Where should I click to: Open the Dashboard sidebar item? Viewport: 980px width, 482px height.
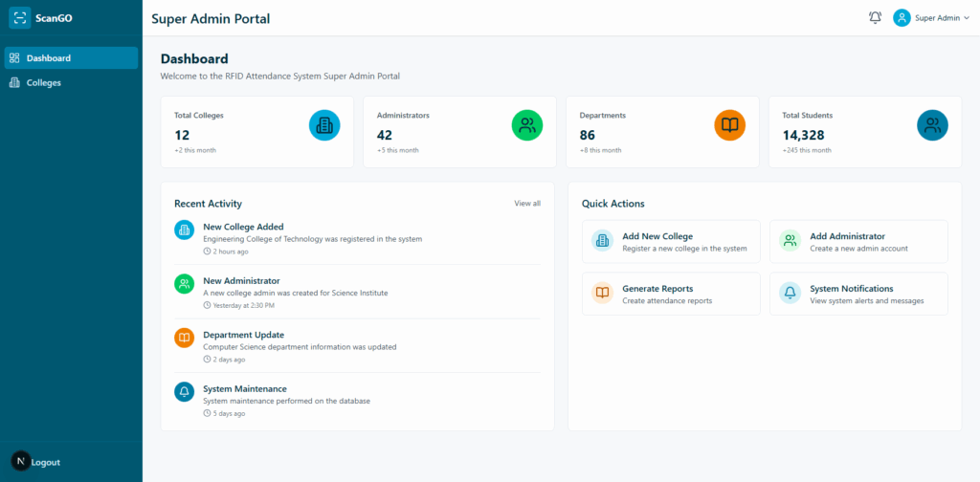[71, 58]
